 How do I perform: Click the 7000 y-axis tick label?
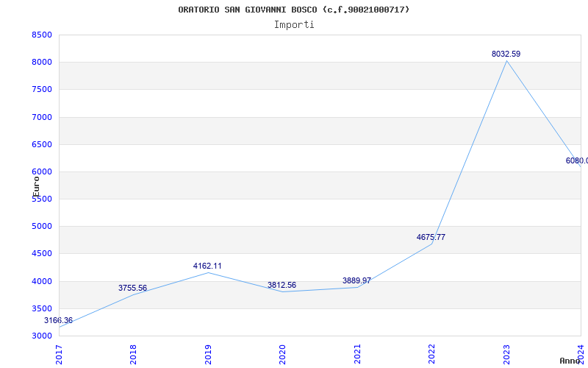click(42, 117)
